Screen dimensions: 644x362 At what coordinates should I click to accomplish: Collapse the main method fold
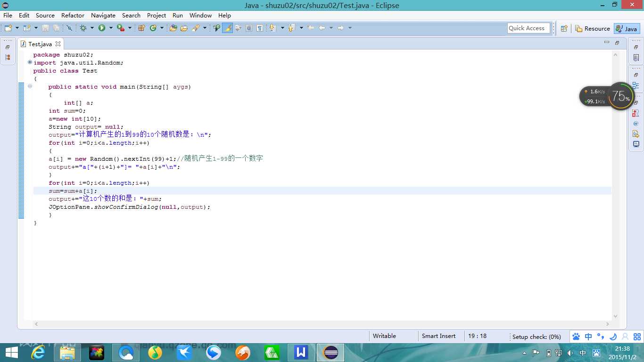(30, 86)
